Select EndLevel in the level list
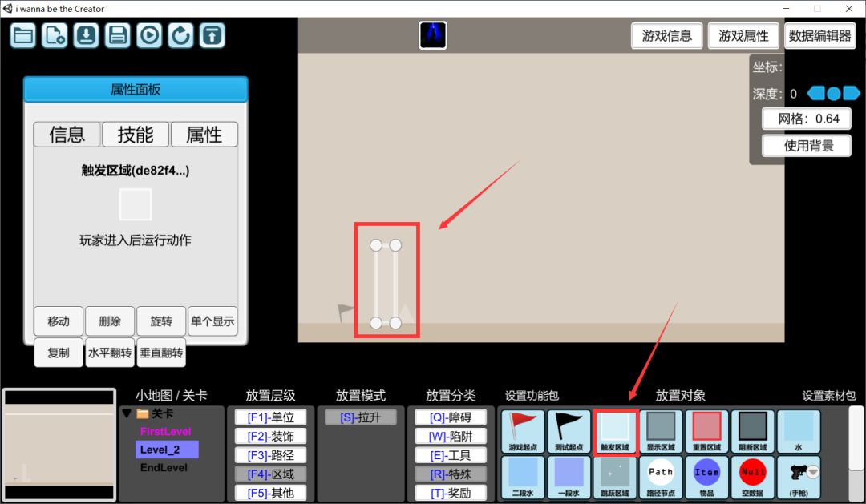The width and height of the screenshot is (866, 504). 164,467
